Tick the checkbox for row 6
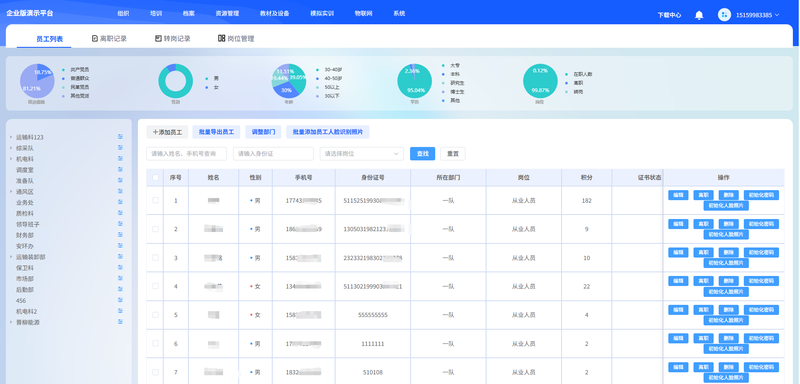This screenshot has width=800, height=384. (x=155, y=344)
